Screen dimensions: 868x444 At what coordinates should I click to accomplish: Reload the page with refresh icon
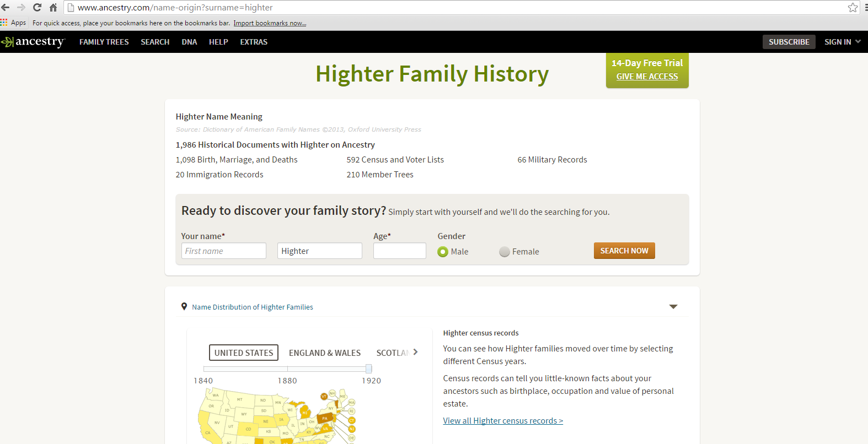37,8
